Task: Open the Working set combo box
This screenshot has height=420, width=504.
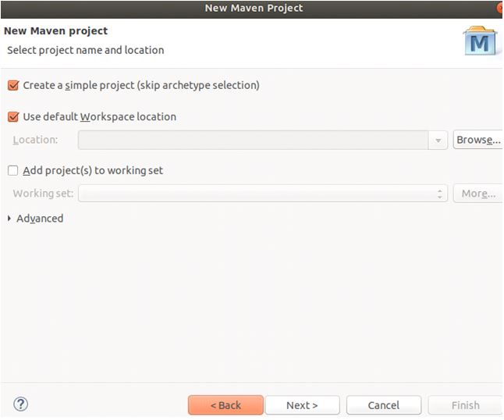Action: pos(257,194)
